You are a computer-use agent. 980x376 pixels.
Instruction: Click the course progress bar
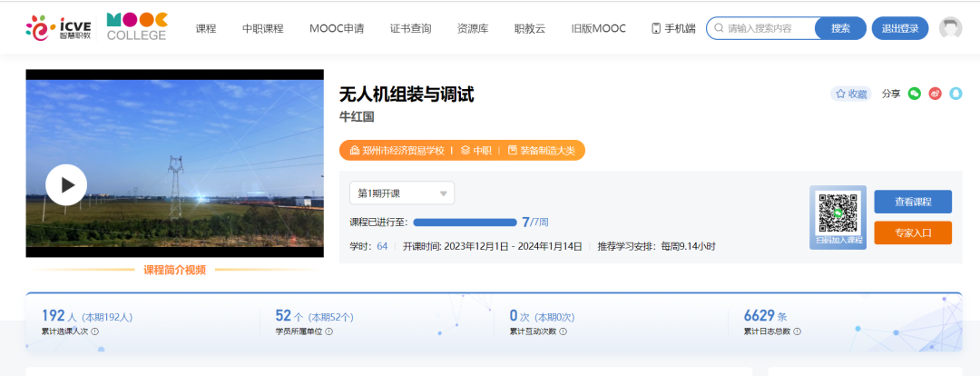[465, 223]
